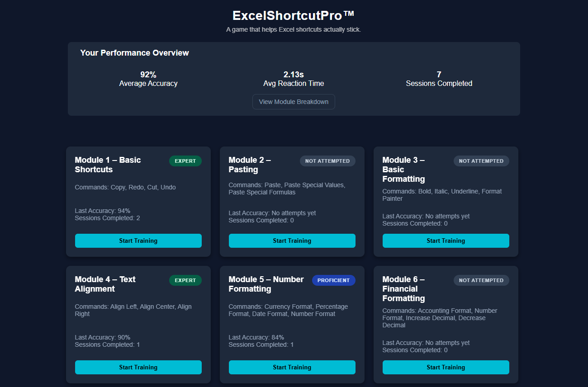Image resolution: width=588 pixels, height=387 pixels.
Task: Click the Commands list on Module 1
Action: point(125,187)
